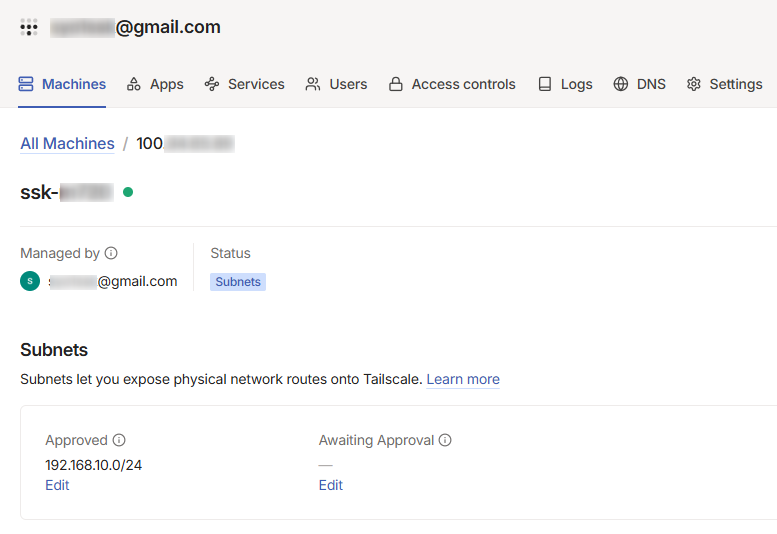777x534 pixels.
Task: Switch to the Access controls tab
Action: pyautogui.click(x=463, y=84)
